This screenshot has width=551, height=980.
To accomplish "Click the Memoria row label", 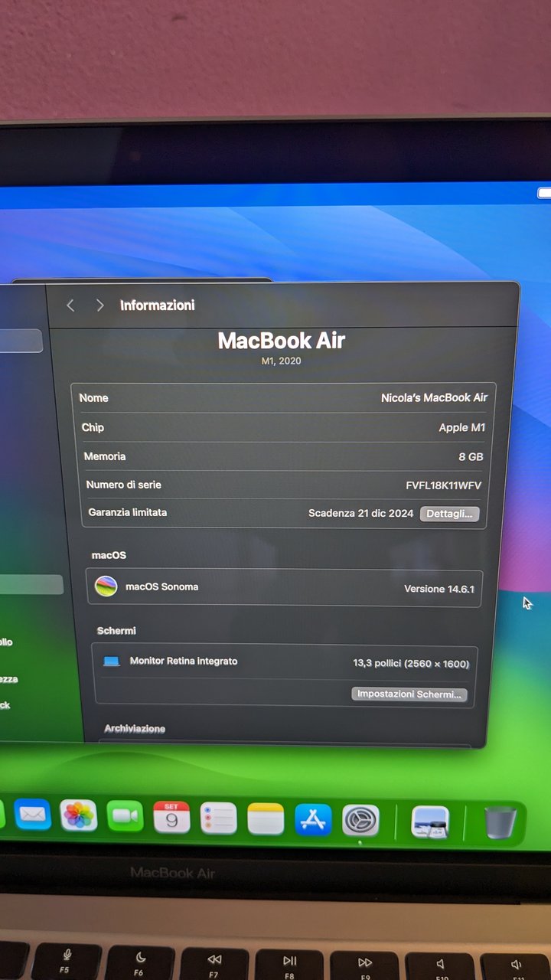I will [x=105, y=456].
